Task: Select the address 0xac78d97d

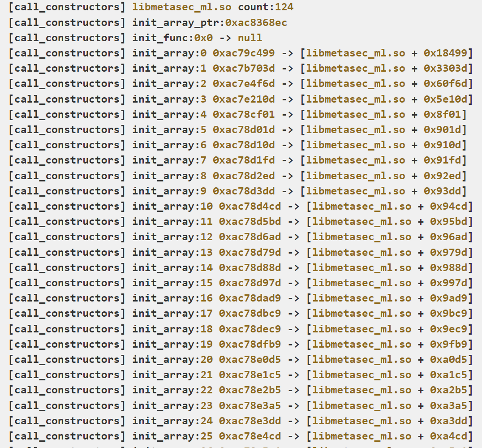Action: 250,283
